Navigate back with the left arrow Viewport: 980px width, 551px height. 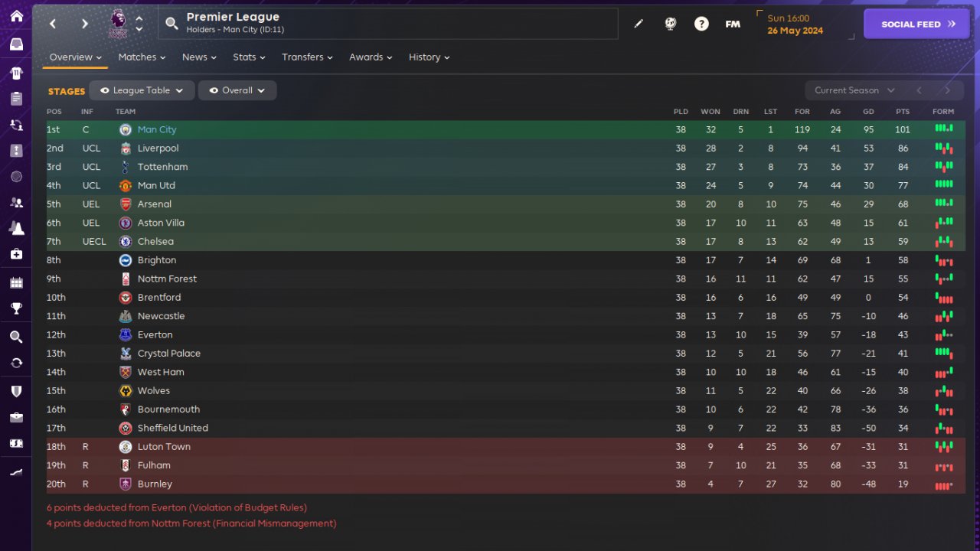click(53, 24)
